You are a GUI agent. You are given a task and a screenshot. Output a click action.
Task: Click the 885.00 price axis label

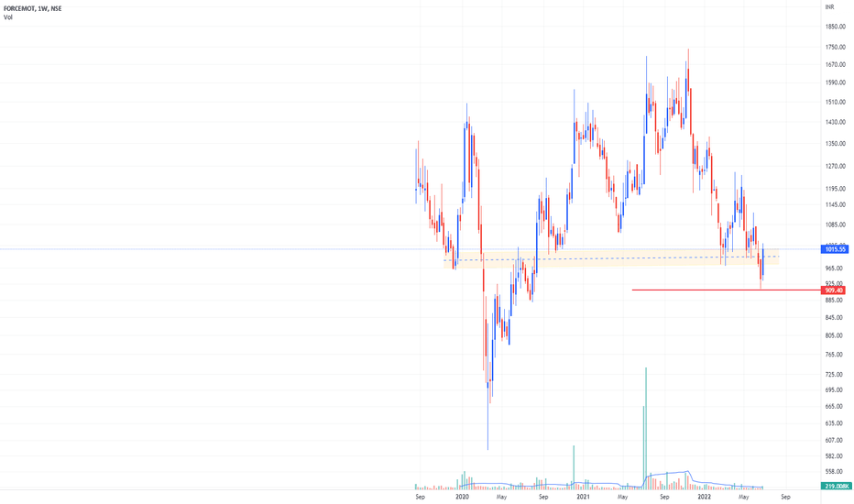click(x=834, y=301)
